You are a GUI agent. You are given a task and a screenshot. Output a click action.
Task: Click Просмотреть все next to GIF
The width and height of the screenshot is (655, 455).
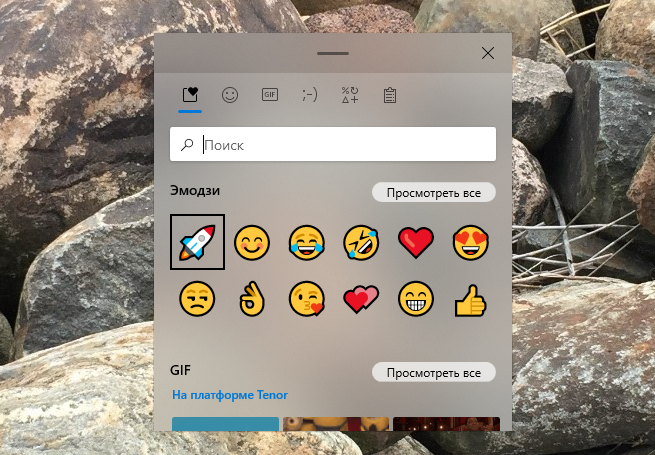(434, 372)
